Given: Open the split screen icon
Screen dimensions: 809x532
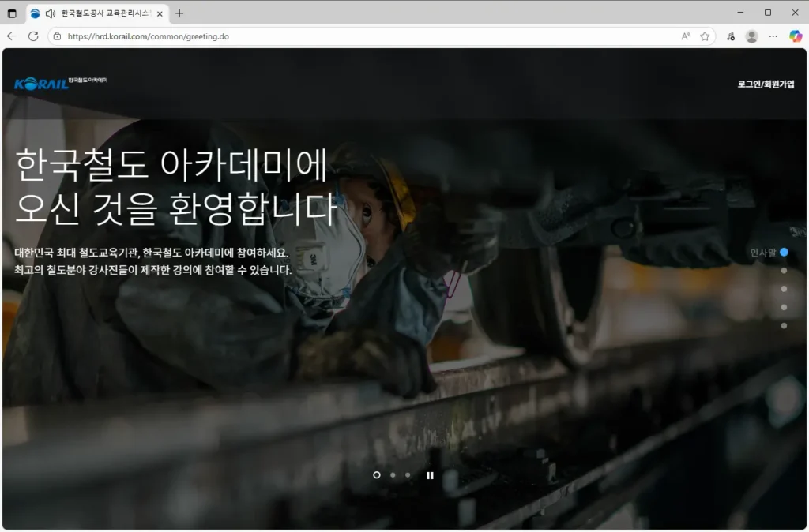Looking at the screenshot, I should pyautogui.click(x=12, y=13).
